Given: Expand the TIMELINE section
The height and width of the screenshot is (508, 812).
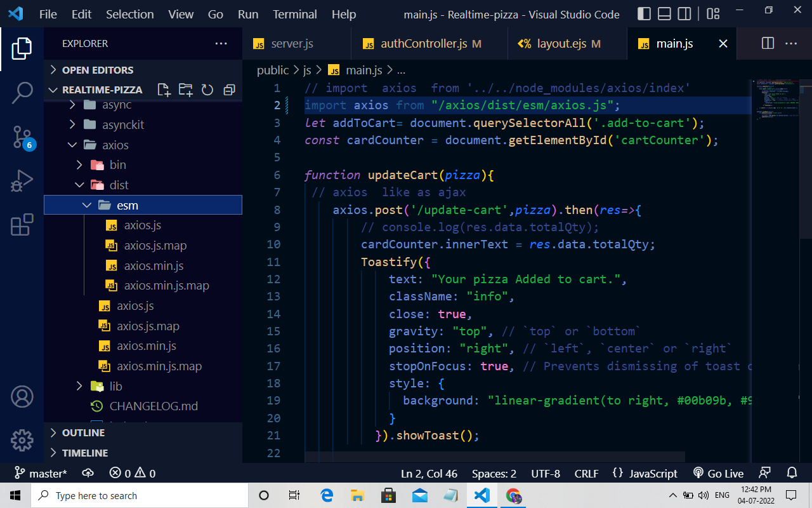Looking at the screenshot, I should (x=143, y=453).
